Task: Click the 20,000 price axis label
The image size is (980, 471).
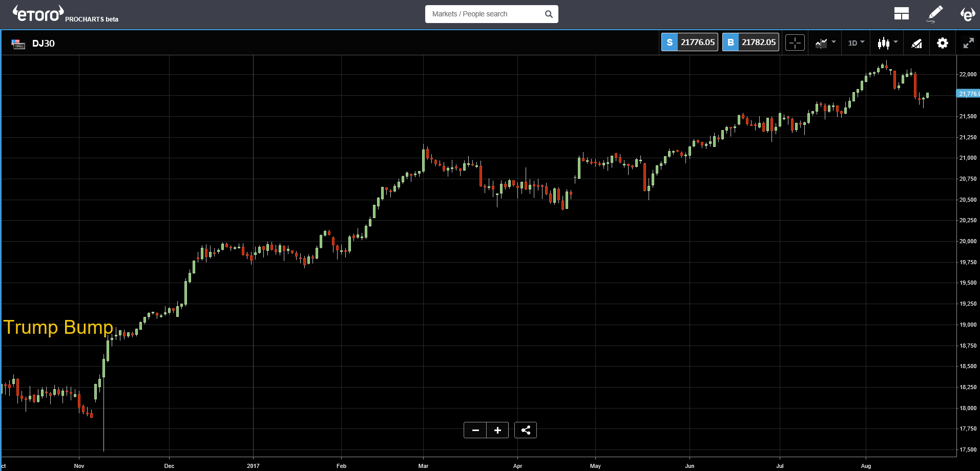Action: tap(968, 241)
